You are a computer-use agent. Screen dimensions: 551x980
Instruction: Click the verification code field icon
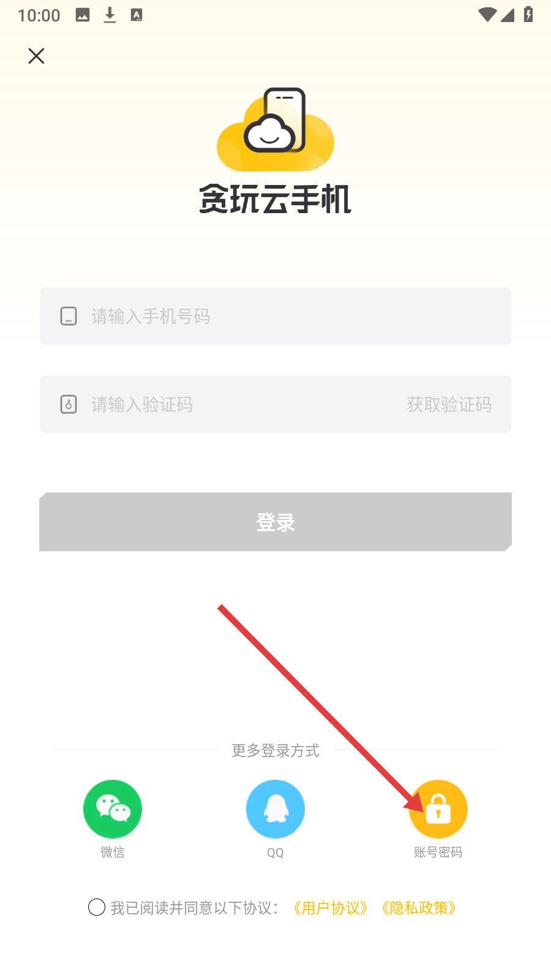[x=69, y=404]
